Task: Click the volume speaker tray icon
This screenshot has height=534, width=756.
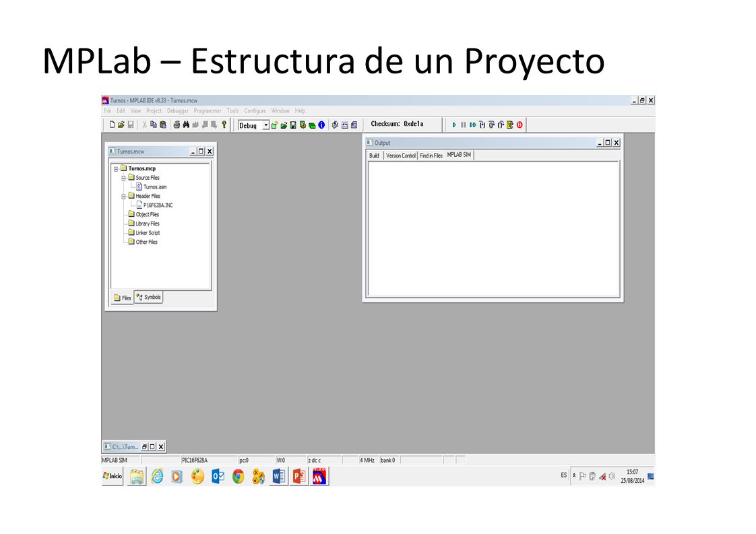Action: pyautogui.click(x=612, y=477)
